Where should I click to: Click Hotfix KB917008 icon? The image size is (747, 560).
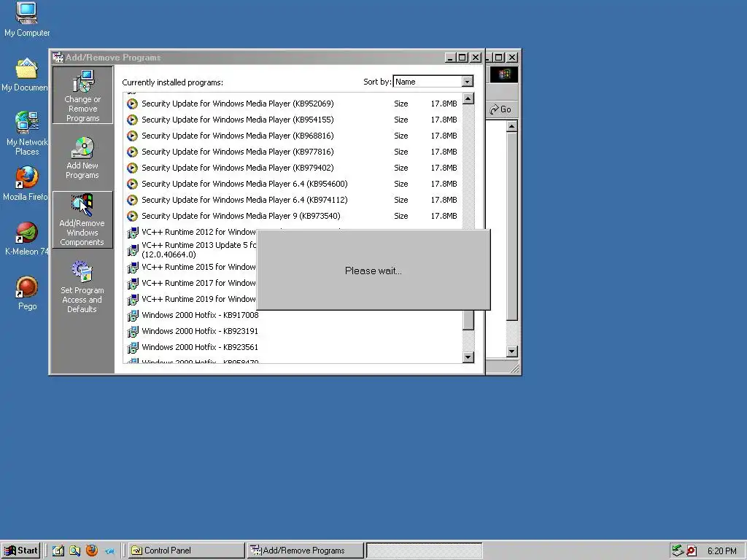pos(133,316)
